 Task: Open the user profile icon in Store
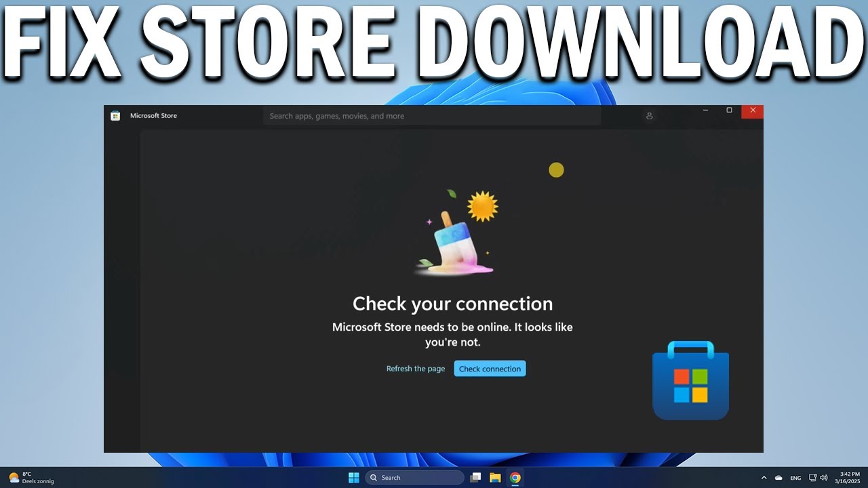pyautogui.click(x=649, y=116)
